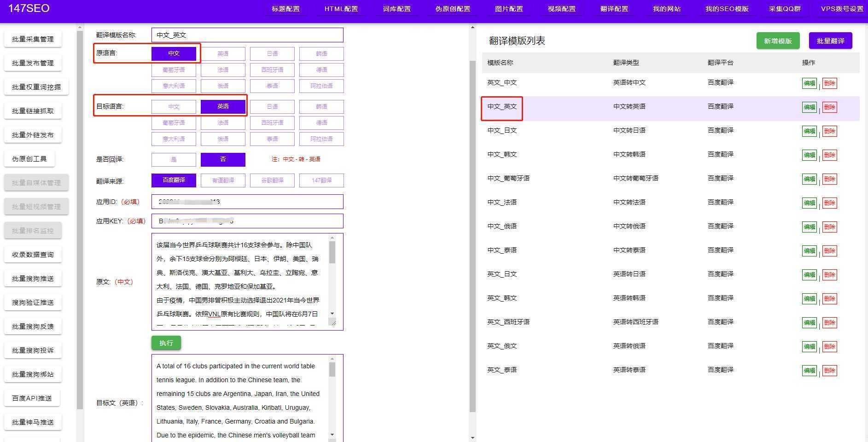Open 伪原创工具 in sidebar
Viewport: 868px width, 442px height.
29,159
